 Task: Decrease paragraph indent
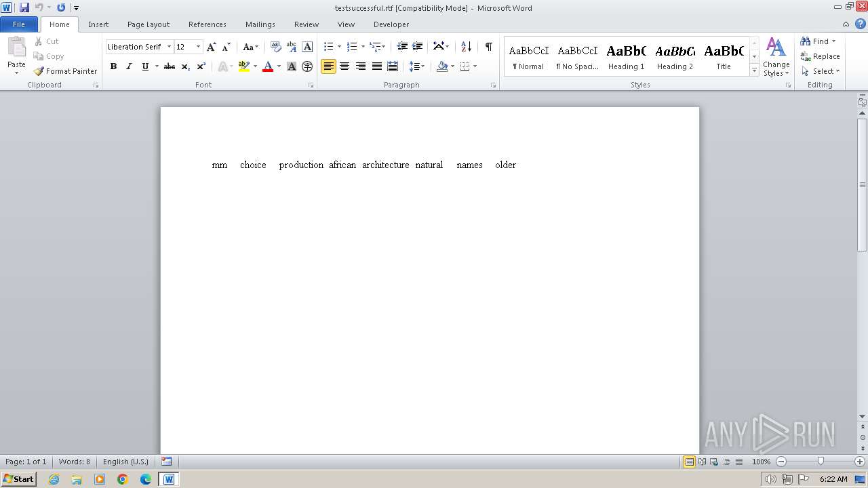402,47
